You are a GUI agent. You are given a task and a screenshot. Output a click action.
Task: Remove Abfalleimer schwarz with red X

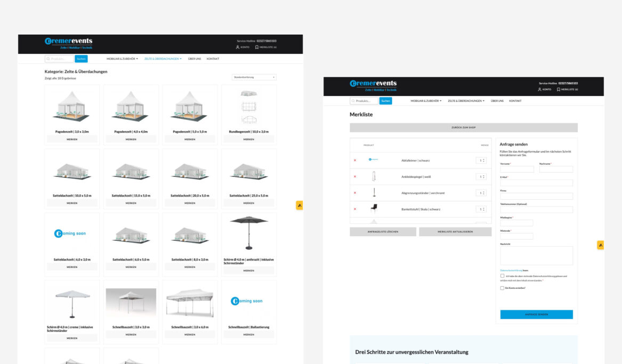click(x=355, y=160)
